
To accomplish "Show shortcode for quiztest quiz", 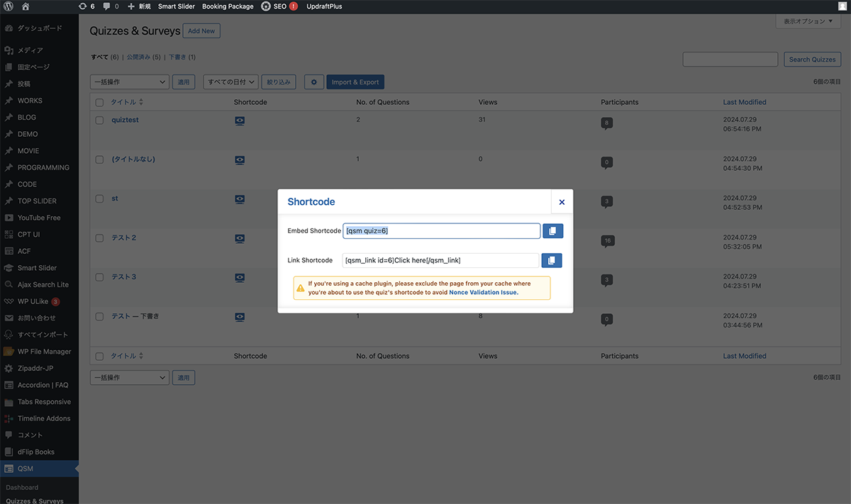I will click(x=240, y=121).
